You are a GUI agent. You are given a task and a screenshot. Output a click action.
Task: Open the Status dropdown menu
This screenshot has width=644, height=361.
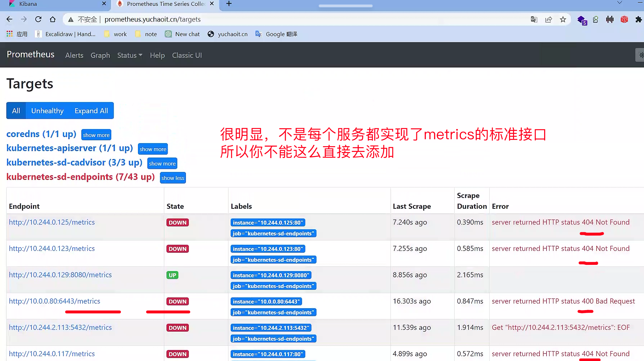pos(130,55)
